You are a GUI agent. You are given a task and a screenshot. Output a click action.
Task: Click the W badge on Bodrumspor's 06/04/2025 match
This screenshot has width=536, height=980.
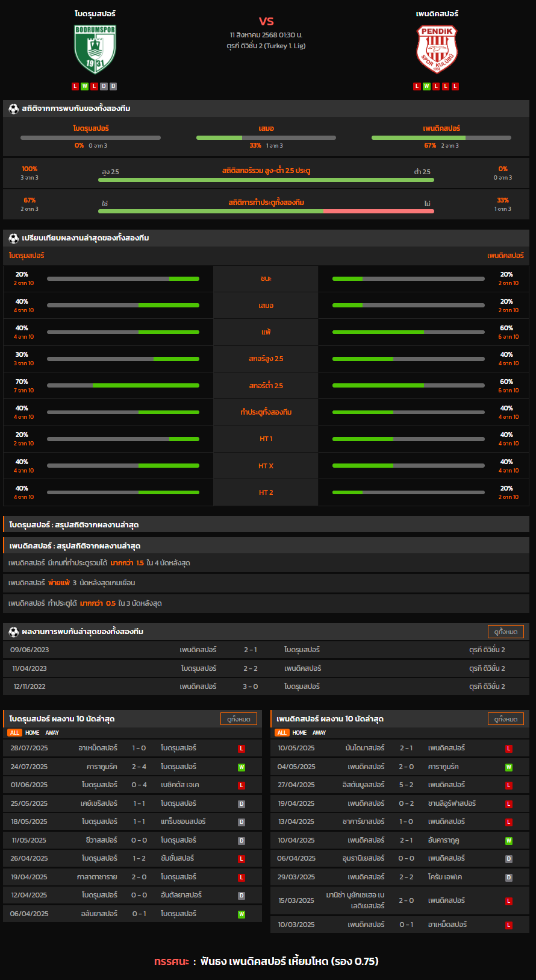(x=242, y=914)
